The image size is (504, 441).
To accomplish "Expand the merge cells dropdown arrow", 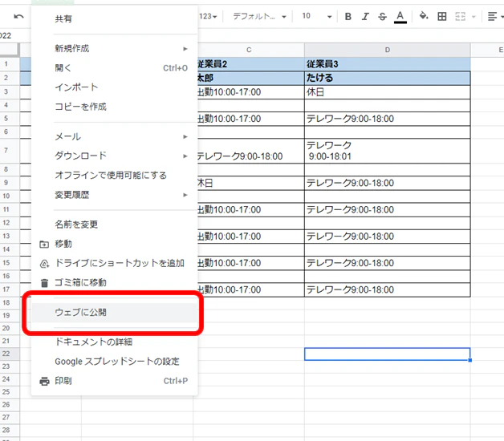I will (474, 17).
